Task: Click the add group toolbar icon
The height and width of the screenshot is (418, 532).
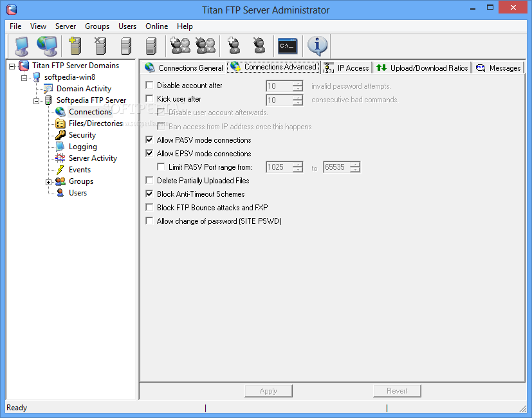Action: [x=180, y=46]
